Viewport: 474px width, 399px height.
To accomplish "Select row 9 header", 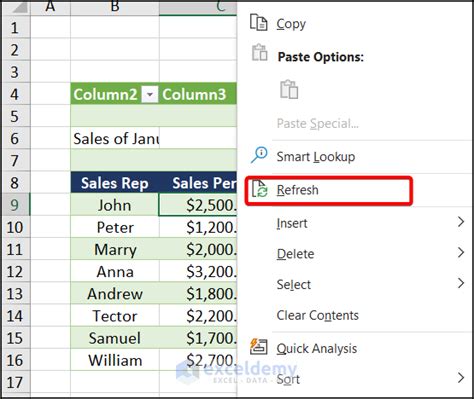I will (15, 205).
